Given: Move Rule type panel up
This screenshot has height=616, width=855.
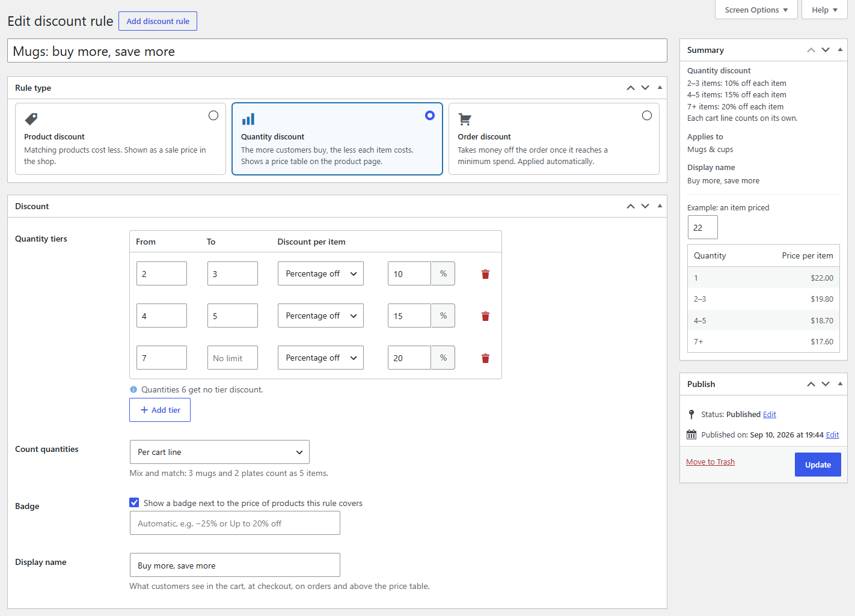Looking at the screenshot, I should (x=631, y=88).
